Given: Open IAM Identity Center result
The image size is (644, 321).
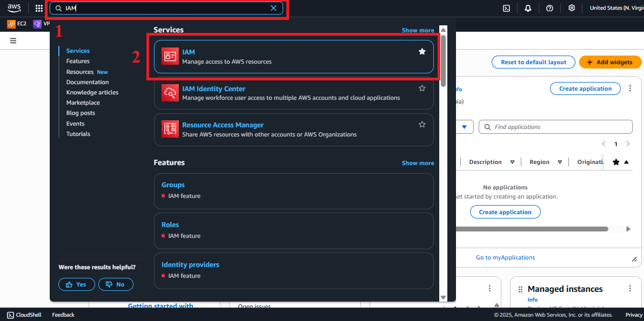Looking at the screenshot, I should (x=294, y=93).
